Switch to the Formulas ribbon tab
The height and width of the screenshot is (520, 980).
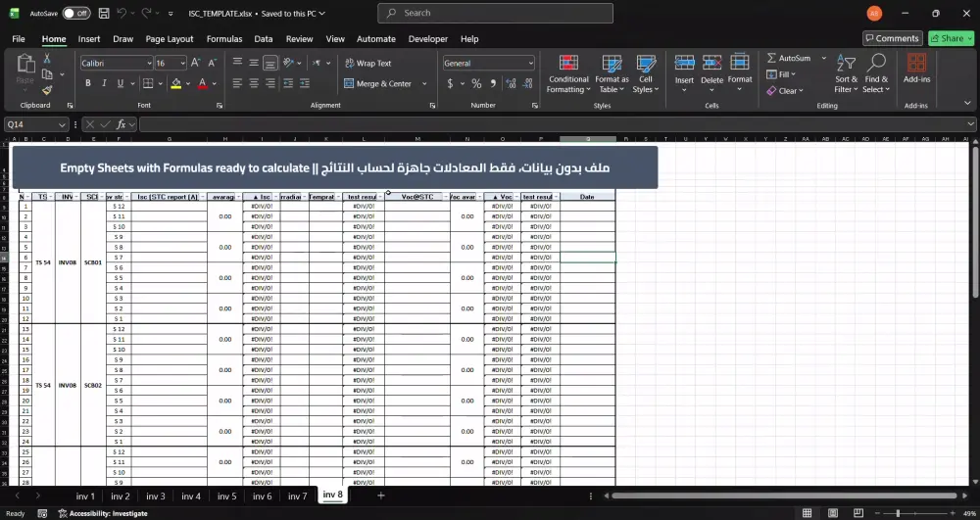(224, 39)
